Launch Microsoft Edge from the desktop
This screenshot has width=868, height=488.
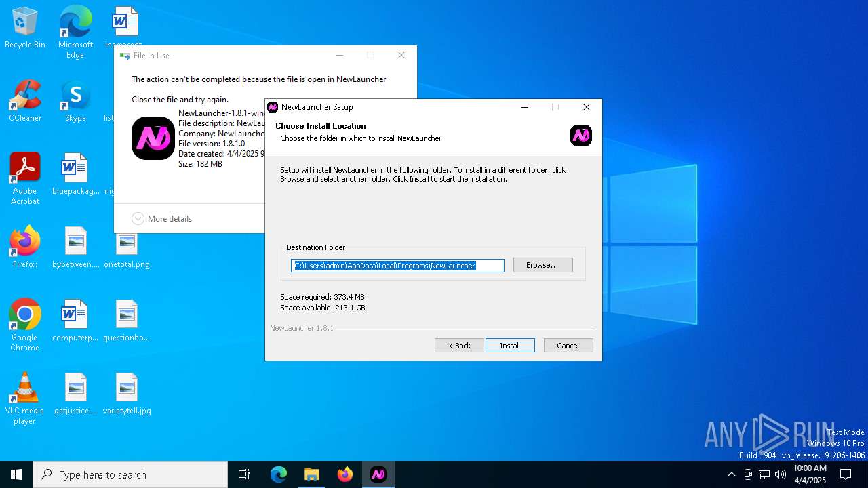(75, 32)
